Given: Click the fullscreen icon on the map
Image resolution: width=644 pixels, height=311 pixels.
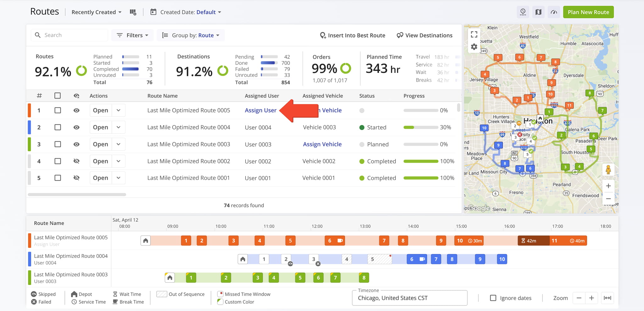Looking at the screenshot, I should (x=474, y=35).
